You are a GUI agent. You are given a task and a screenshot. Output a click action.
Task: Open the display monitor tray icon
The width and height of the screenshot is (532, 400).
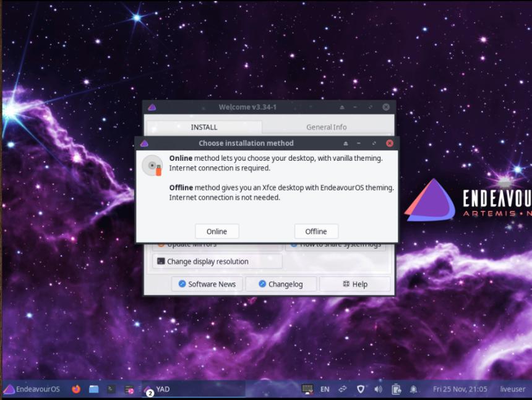pyautogui.click(x=307, y=389)
